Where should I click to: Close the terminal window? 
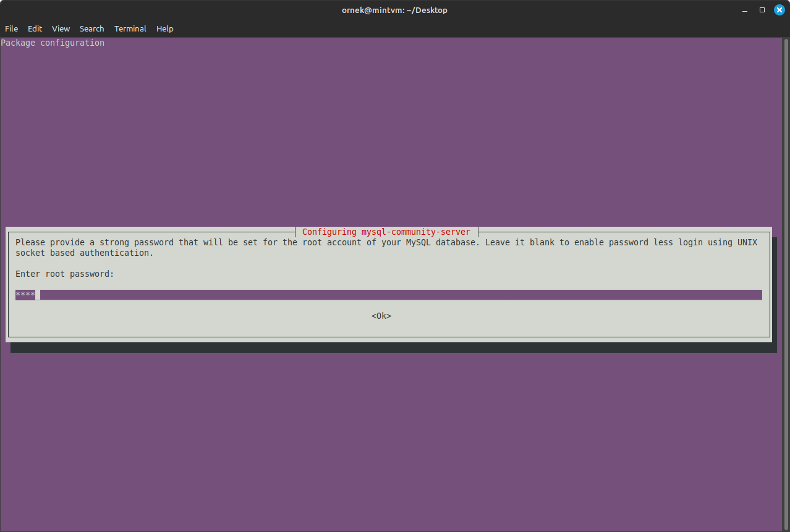pos(779,10)
